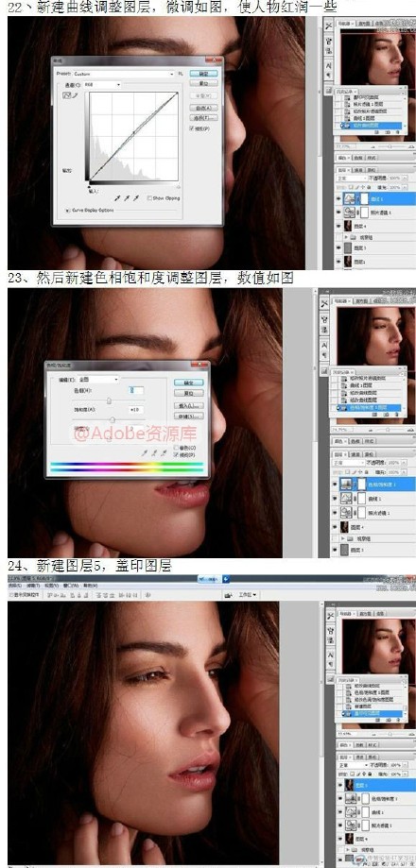
Task: Hide the 照片滤镜 1 layer in bottom layers panel
Action: point(340,825)
